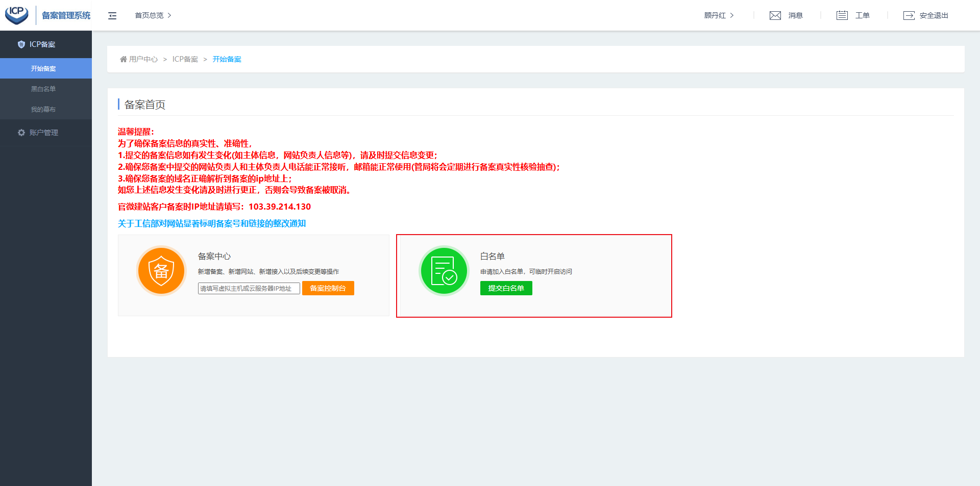Open the 工信部 整改通知 link
The image size is (980, 486).
[212, 223]
